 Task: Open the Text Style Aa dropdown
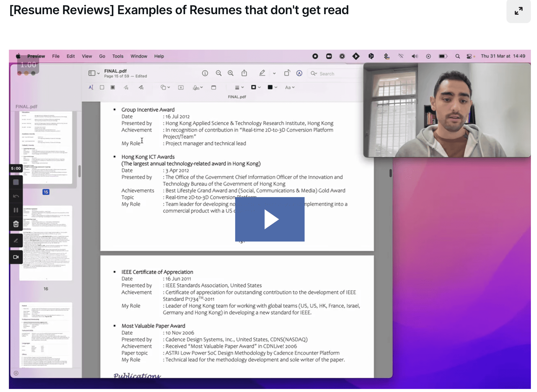(x=290, y=87)
